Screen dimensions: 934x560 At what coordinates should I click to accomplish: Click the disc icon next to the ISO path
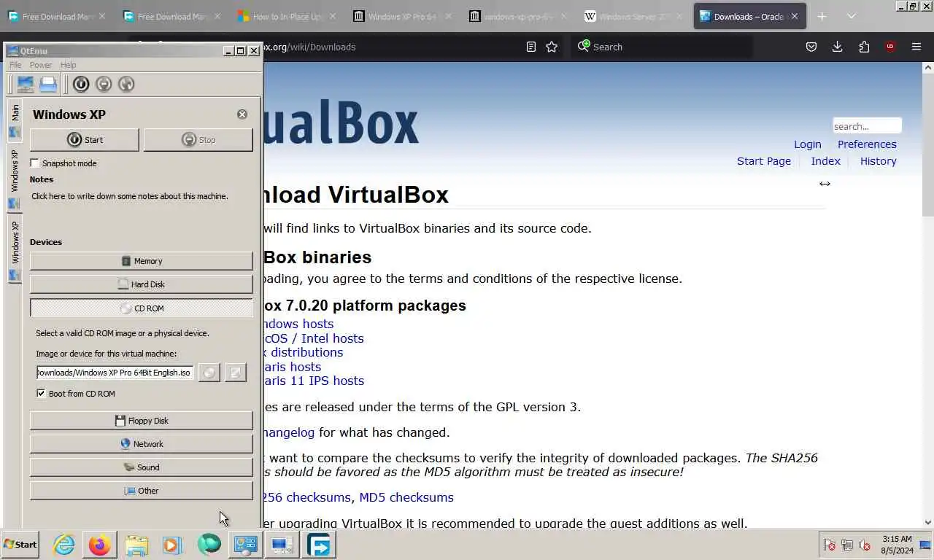(x=209, y=373)
